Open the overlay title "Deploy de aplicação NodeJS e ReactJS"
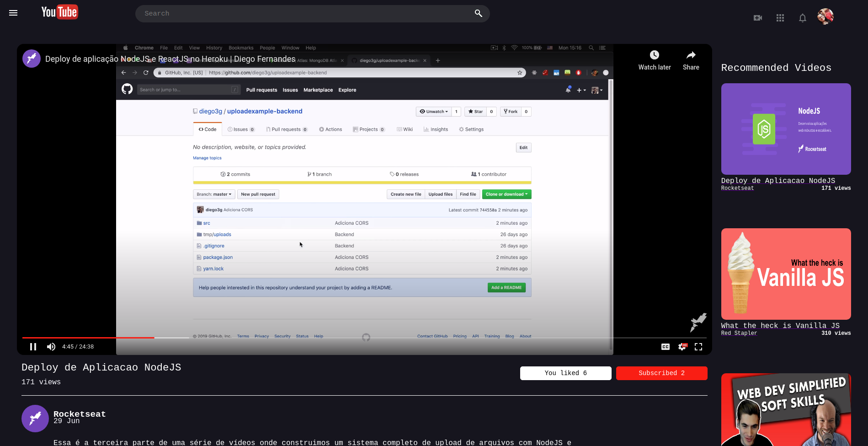Screen dimensions: 868x446 170,59
